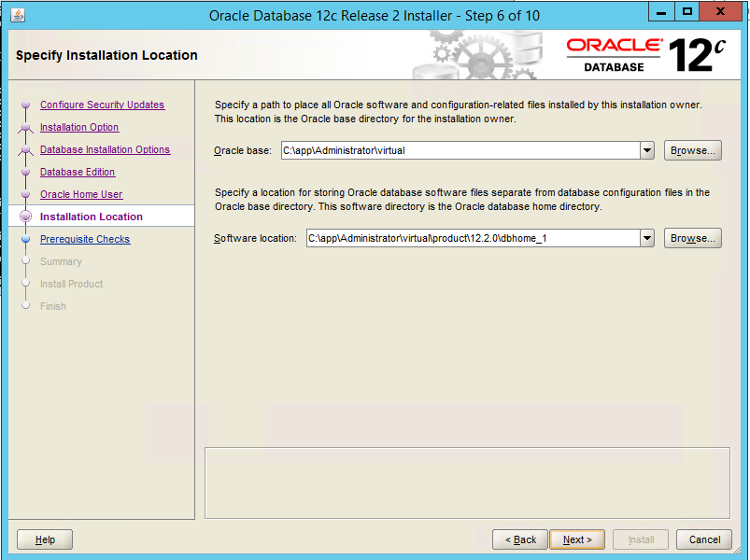Expand the Oracle base dropdown arrow
750x560 pixels.
pyautogui.click(x=647, y=150)
